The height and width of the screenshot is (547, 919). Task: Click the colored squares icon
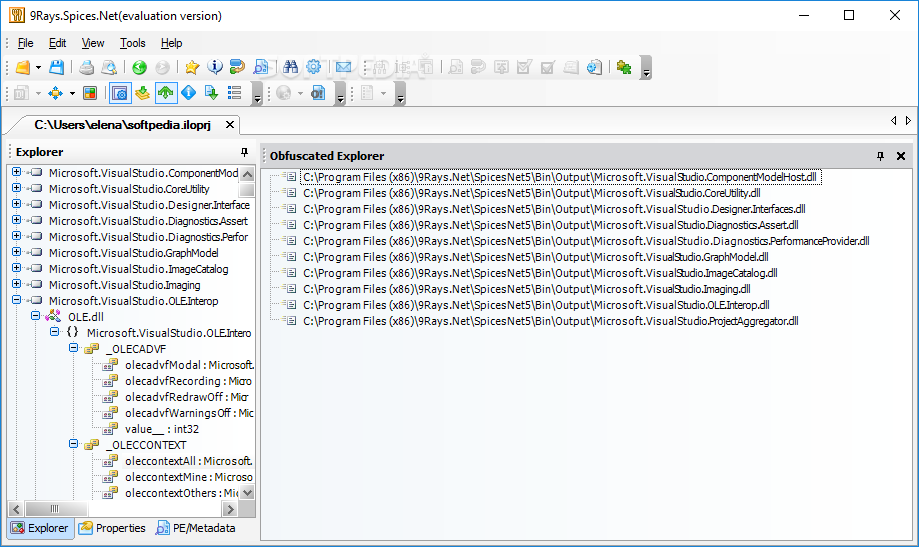pos(90,93)
